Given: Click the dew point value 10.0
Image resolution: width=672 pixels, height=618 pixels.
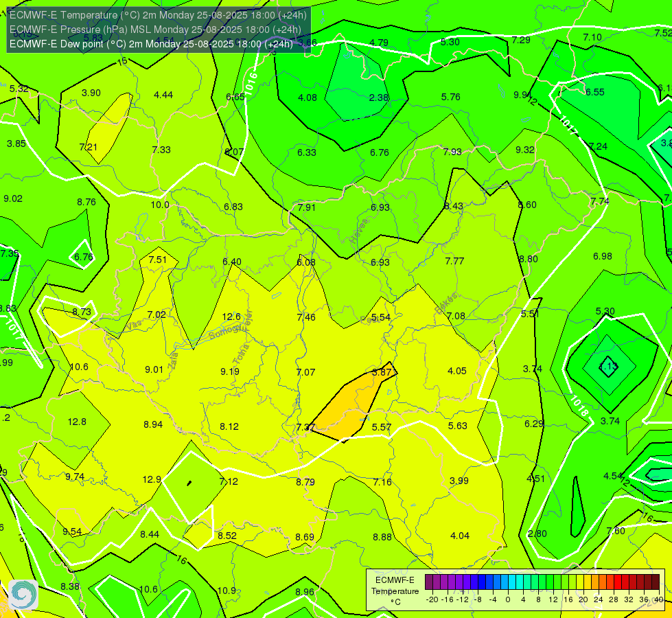Looking at the screenshot, I should click(x=160, y=205).
